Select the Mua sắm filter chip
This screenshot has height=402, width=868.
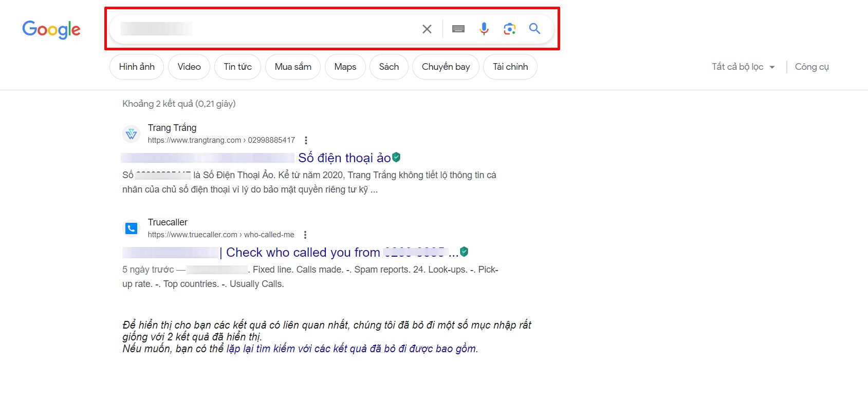[293, 67]
